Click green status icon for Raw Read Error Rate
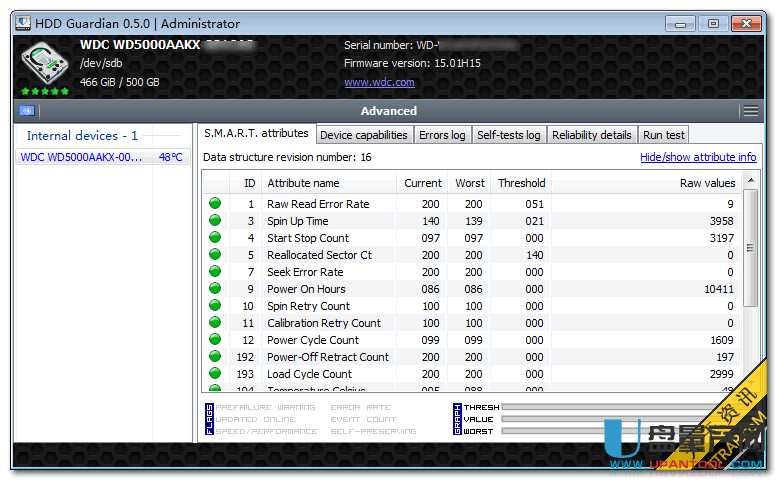The height and width of the screenshot is (481, 778). coord(214,204)
